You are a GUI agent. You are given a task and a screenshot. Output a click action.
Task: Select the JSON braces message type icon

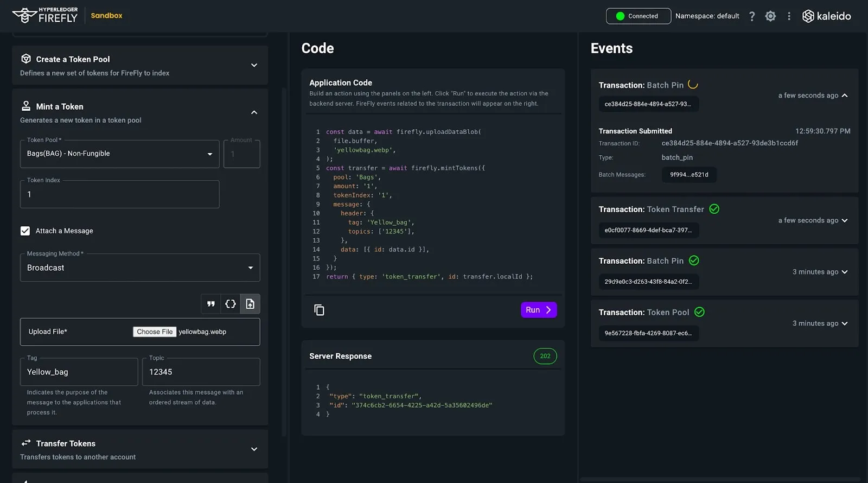231,304
